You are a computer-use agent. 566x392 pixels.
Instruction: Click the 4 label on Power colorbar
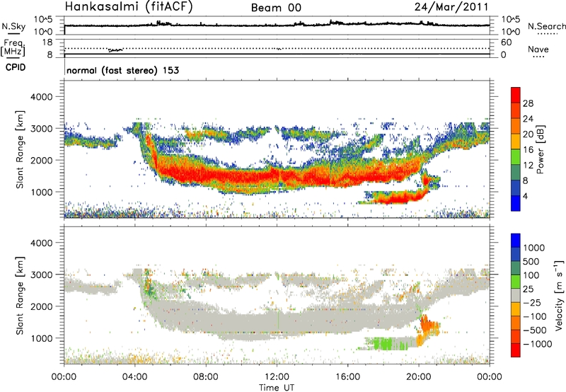tap(526, 197)
